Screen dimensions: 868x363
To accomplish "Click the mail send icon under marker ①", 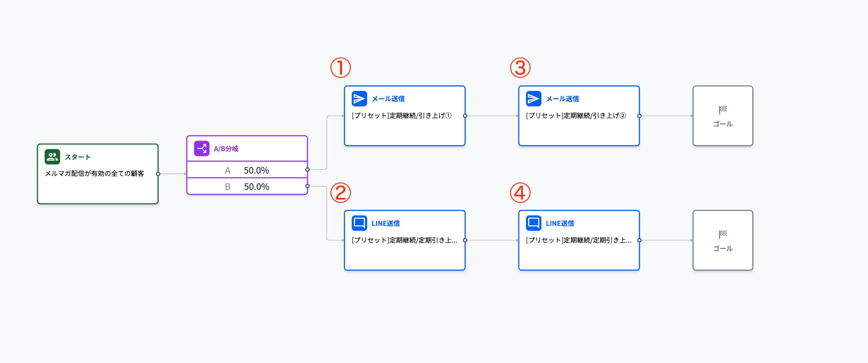I will [x=359, y=98].
